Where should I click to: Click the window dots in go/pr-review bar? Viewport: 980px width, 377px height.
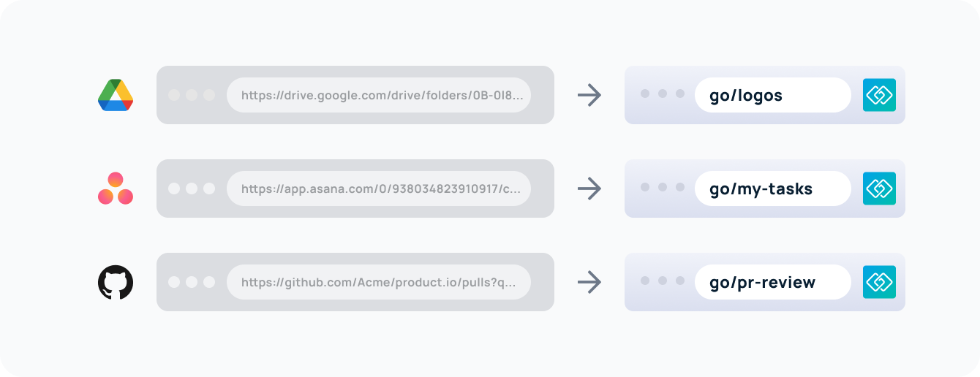click(663, 281)
